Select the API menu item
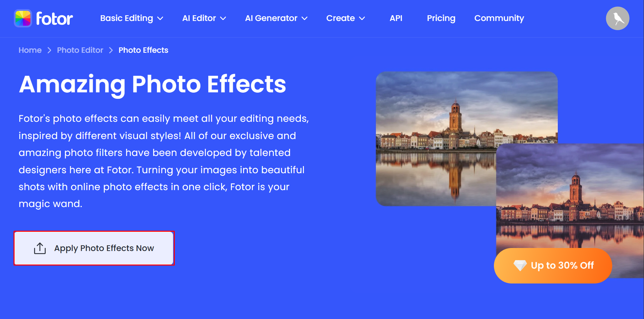 click(x=396, y=18)
